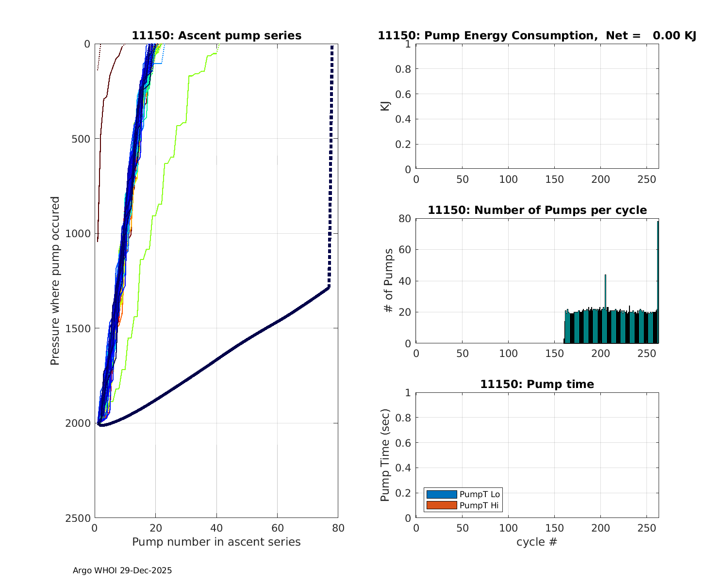Screen dimensions: 728x582
Task: Click the 'cycle #' x-axis label
Action: (537, 542)
